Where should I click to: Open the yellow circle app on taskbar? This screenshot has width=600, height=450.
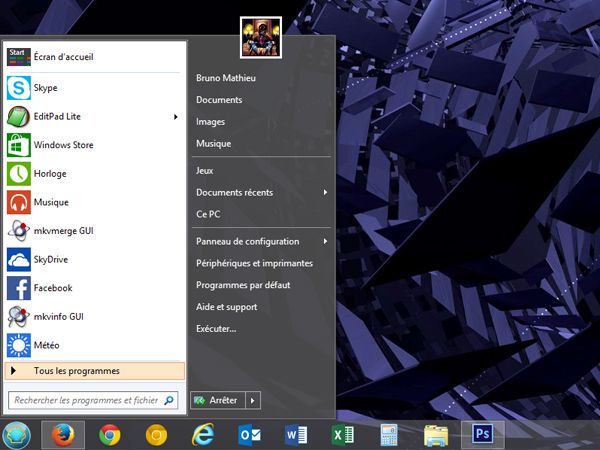pyautogui.click(x=156, y=435)
